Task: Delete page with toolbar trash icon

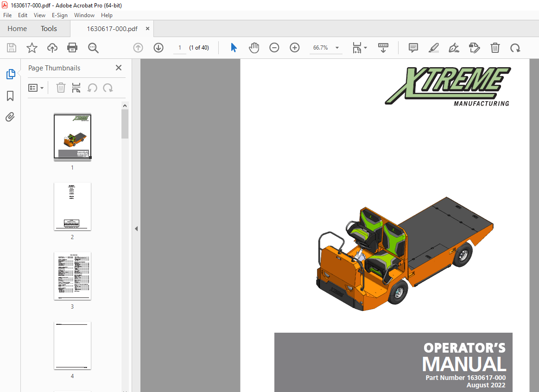Action: pyautogui.click(x=495, y=48)
